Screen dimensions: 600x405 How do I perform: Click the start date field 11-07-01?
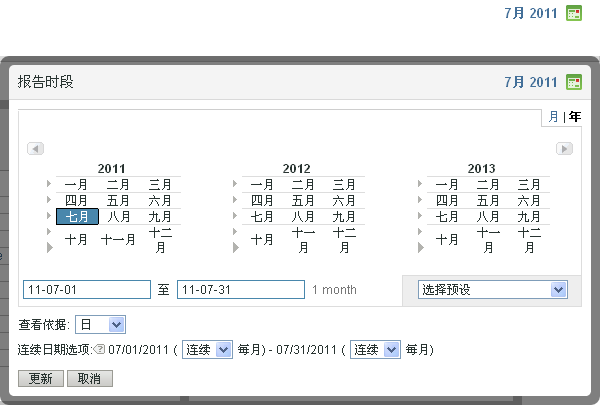tap(87, 290)
